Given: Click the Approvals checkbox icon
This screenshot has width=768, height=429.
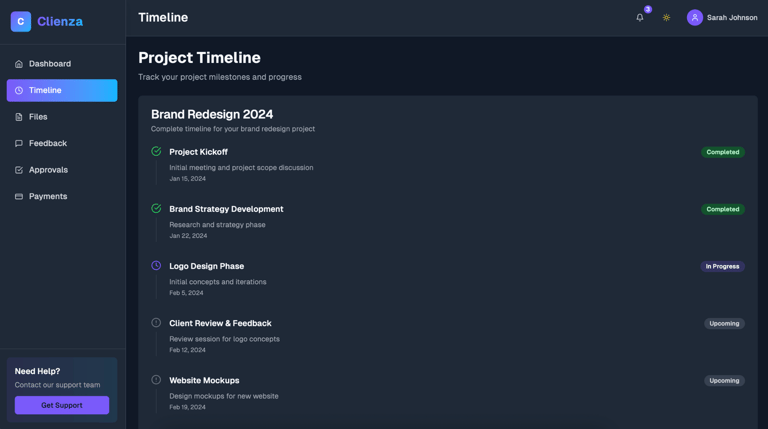Looking at the screenshot, I should click(19, 170).
